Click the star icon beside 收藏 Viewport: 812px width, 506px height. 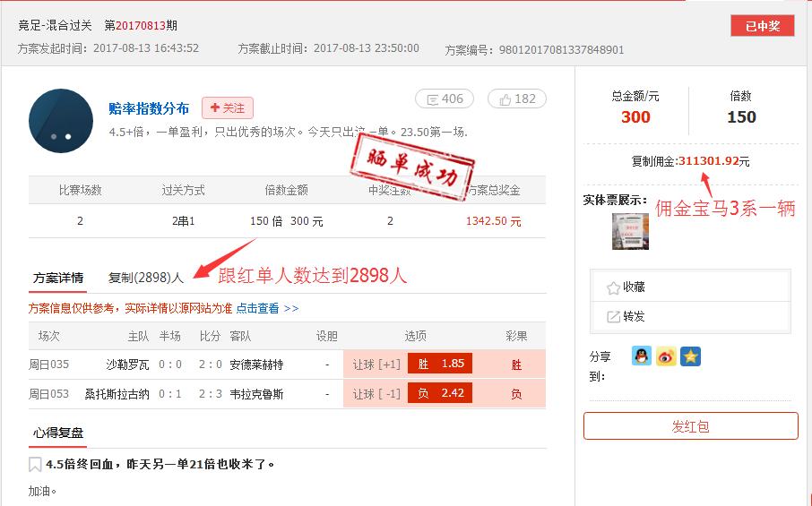pos(613,288)
